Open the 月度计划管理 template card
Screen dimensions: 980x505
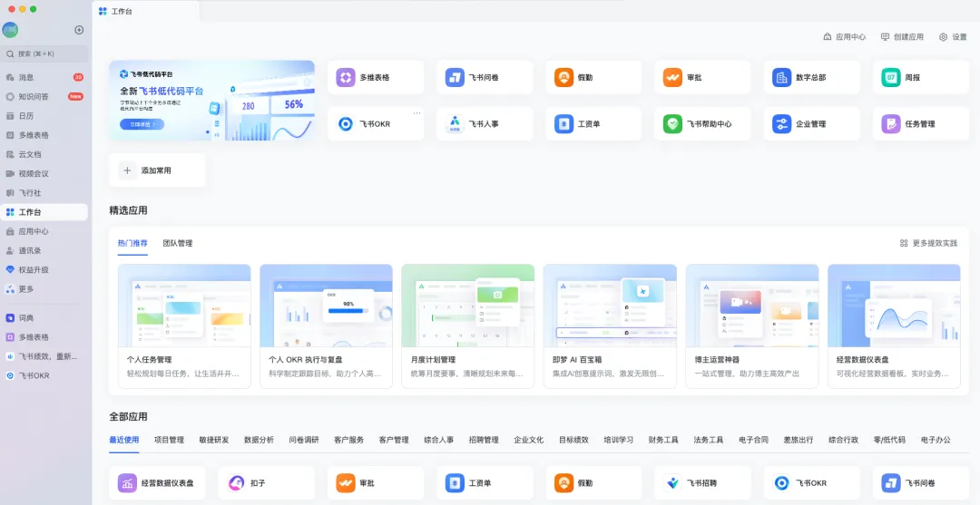(468, 325)
